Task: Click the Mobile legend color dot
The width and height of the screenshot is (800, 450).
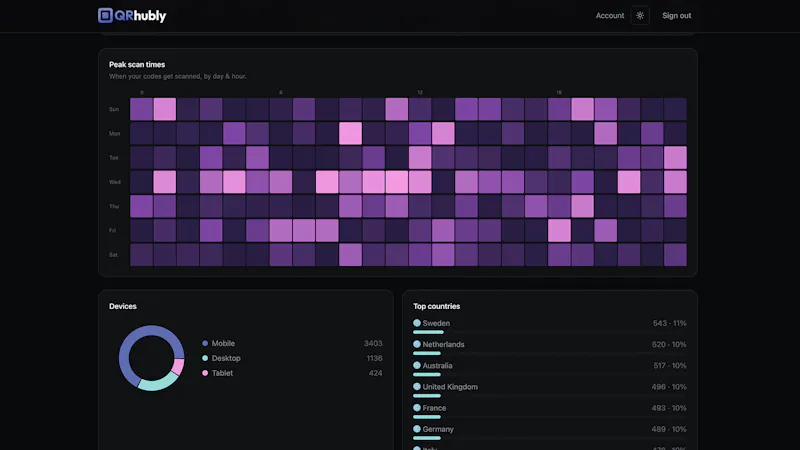Action: (x=205, y=343)
